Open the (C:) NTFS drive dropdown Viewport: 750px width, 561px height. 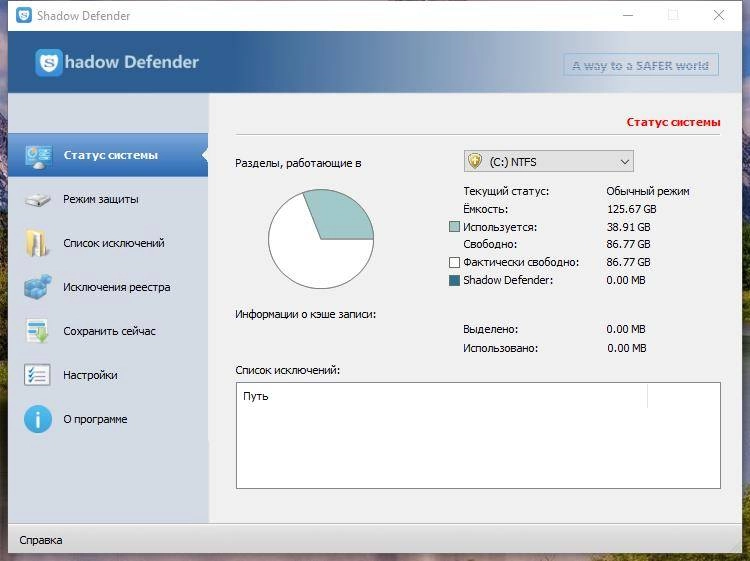point(549,161)
